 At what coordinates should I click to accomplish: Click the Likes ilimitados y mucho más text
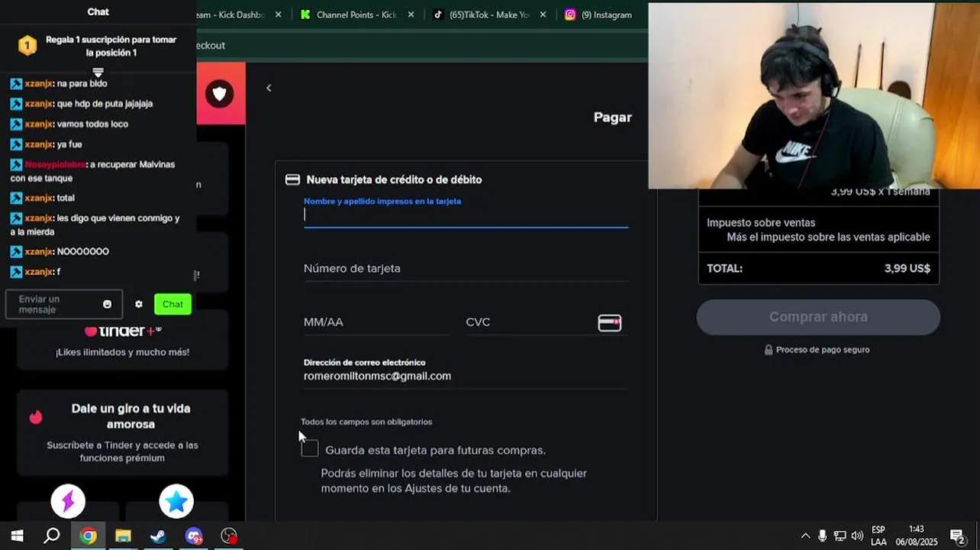point(122,352)
